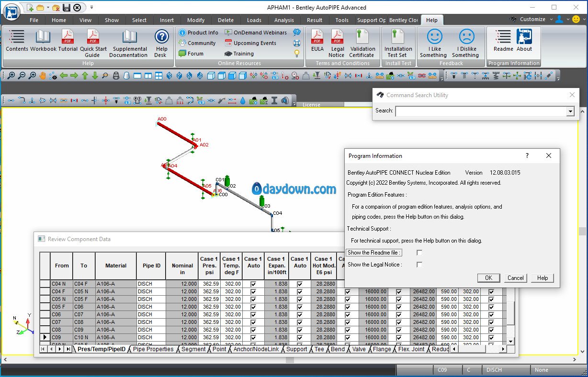The height and width of the screenshot is (377, 588).
Task: Open the EULA document
Action: (x=317, y=40)
